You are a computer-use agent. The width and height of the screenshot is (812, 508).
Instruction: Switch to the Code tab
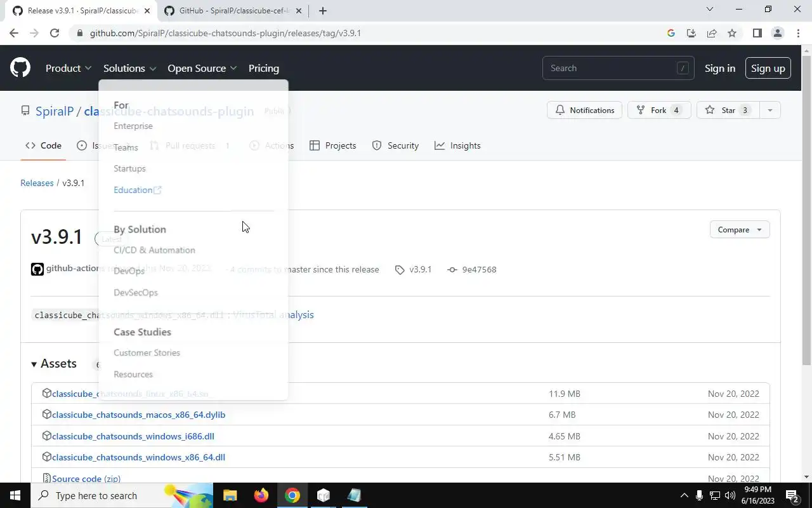tap(43, 145)
